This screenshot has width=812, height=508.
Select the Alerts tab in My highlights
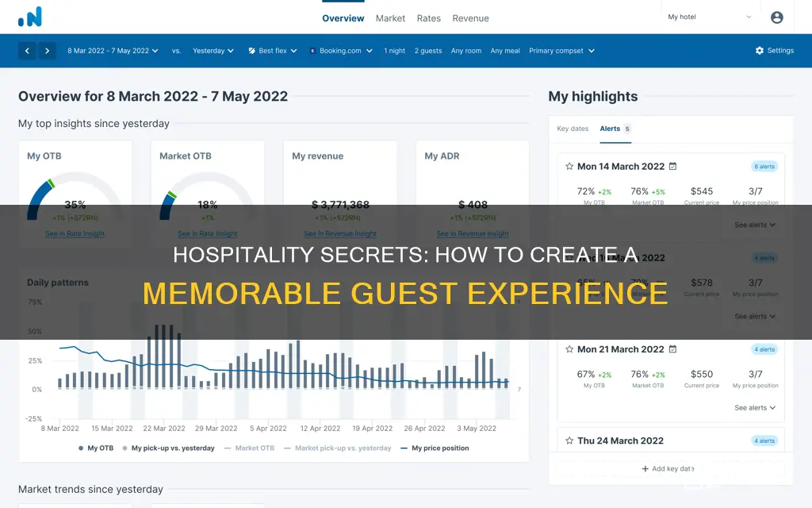(615, 129)
